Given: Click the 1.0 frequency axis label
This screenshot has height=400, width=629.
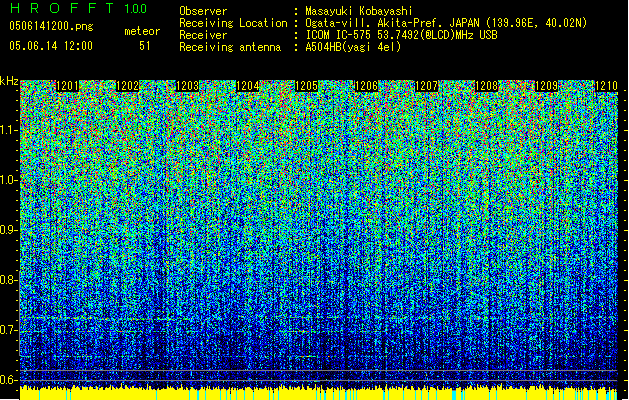Looking at the screenshot, I should 9,180.
